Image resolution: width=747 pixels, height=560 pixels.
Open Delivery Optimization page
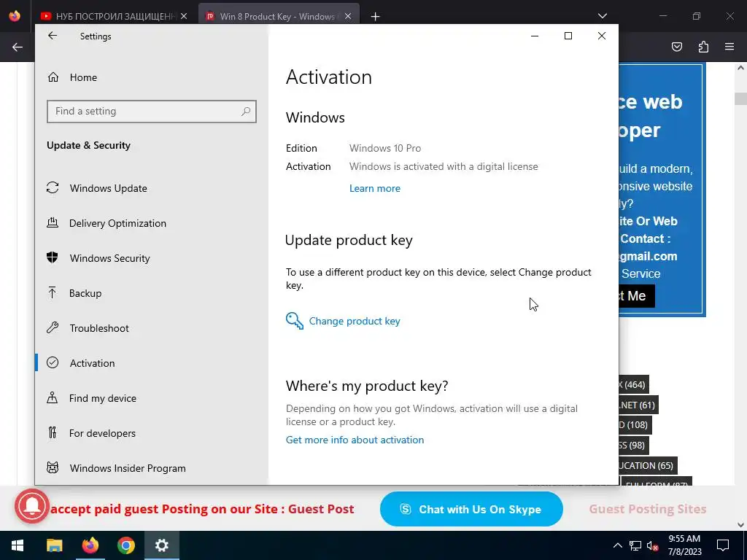tap(107, 223)
